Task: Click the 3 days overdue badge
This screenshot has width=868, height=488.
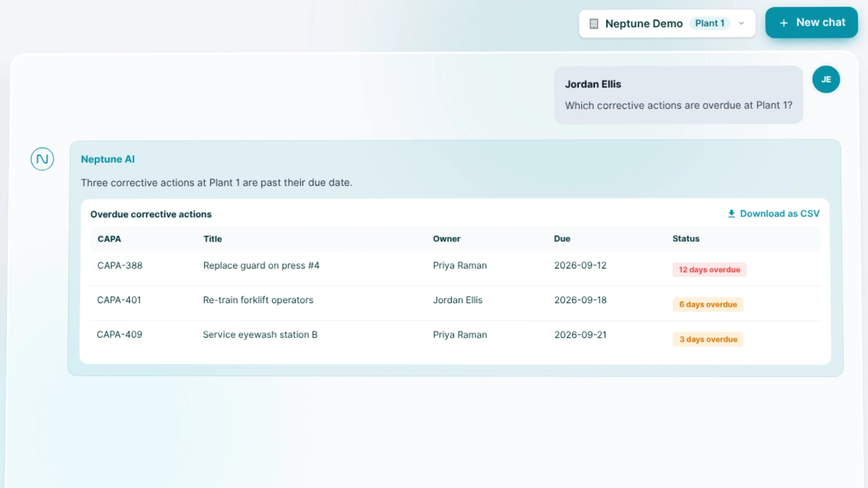Action: pyautogui.click(x=708, y=339)
